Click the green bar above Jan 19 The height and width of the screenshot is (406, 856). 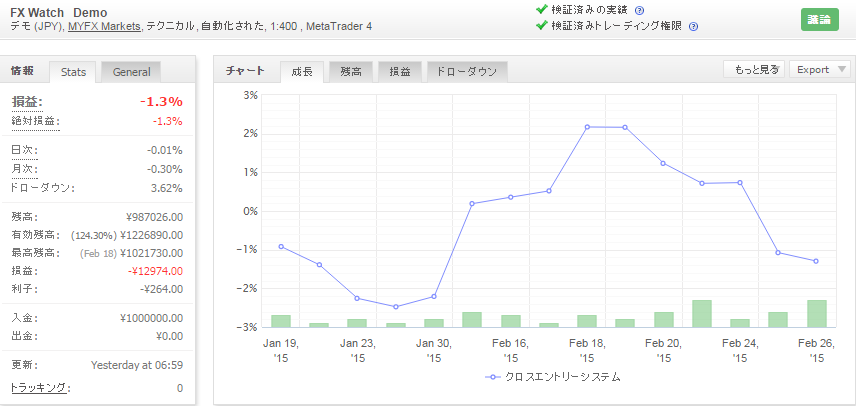click(x=281, y=321)
